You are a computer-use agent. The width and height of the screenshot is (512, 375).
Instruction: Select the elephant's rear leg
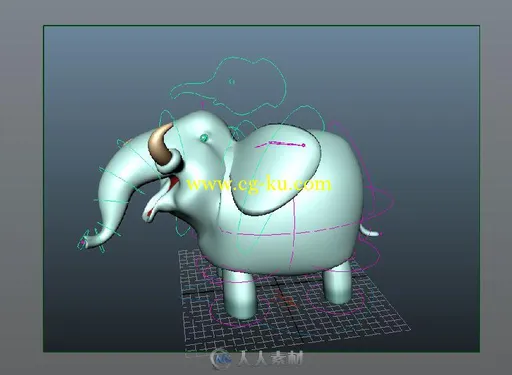[337, 282]
